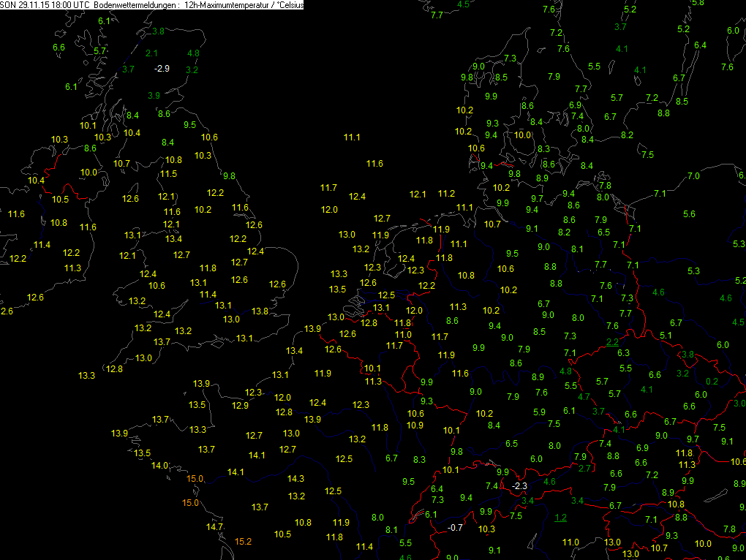Image resolution: width=746 pixels, height=560 pixels.
Task: Select the 12.9 temperature value
Action: tap(240, 406)
